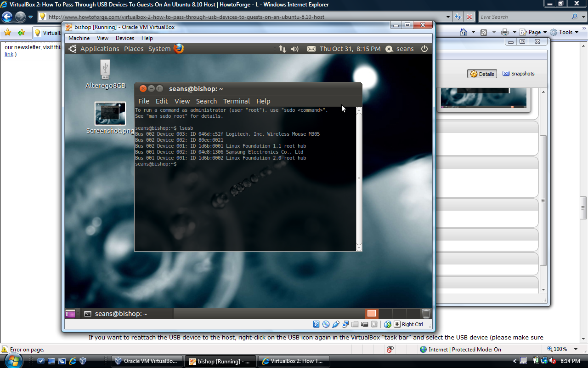This screenshot has height=368, width=588.
Task: Click the IE Refresh button
Action: (x=458, y=17)
